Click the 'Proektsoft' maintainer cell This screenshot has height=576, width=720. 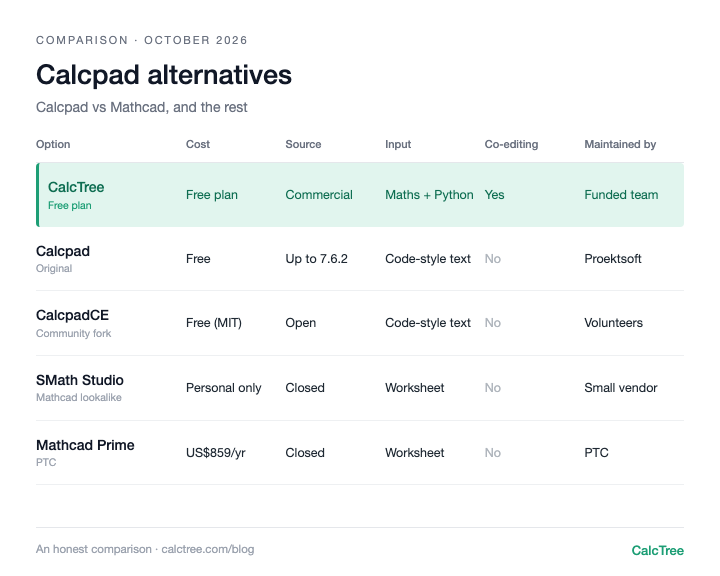(613, 259)
